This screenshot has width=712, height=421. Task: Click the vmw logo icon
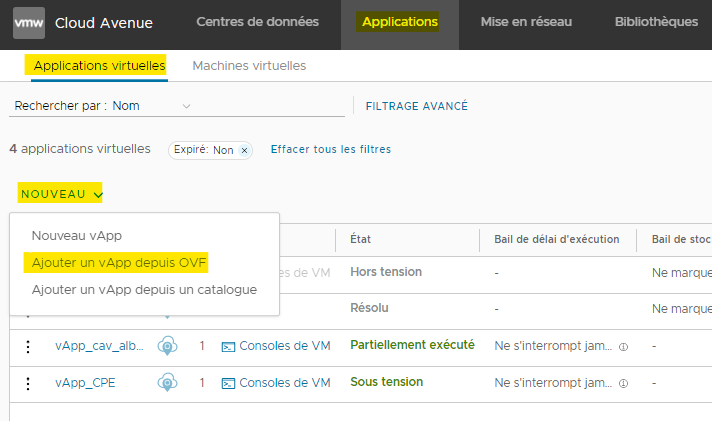click(x=29, y=23)
